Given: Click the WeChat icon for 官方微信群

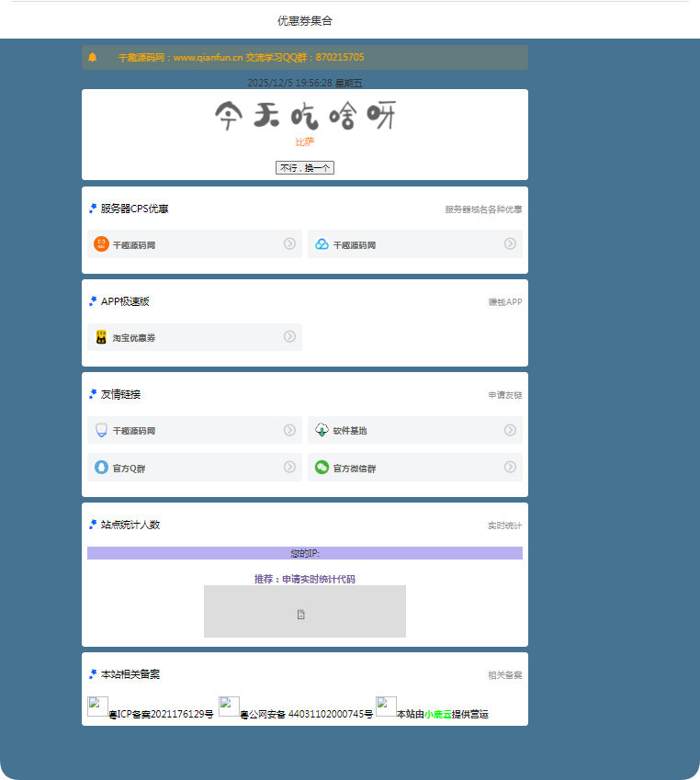Looking at the screenshot, I should pos(322,467).
